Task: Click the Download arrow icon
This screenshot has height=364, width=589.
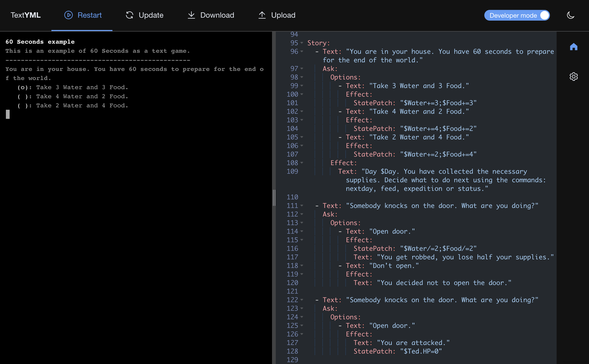Action: 191,15
